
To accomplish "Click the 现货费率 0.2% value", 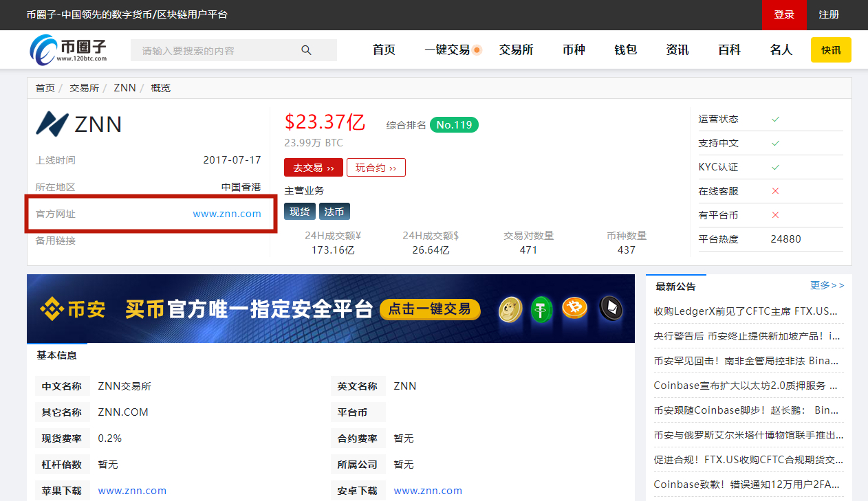I will click(110, 438).
